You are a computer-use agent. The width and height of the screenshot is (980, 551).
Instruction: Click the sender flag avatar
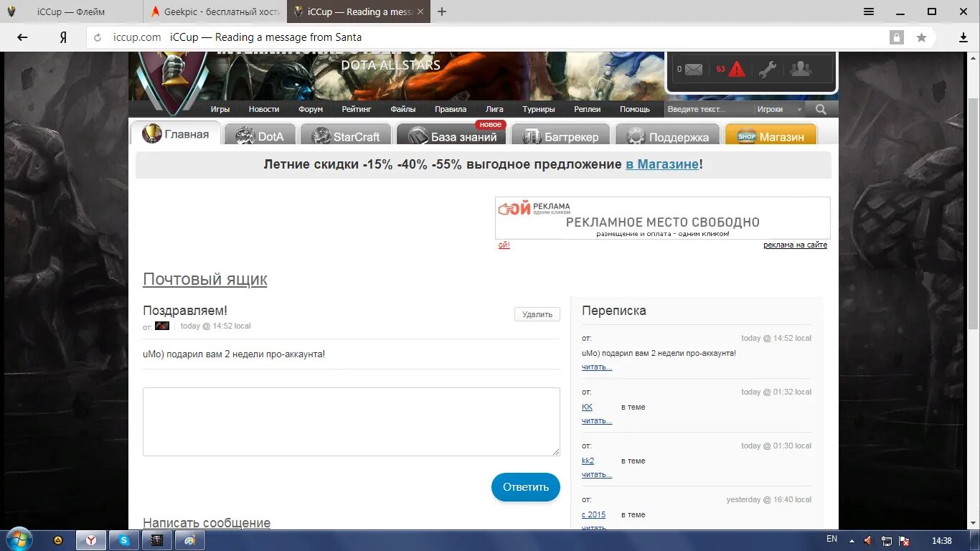(x=162, y=326)
